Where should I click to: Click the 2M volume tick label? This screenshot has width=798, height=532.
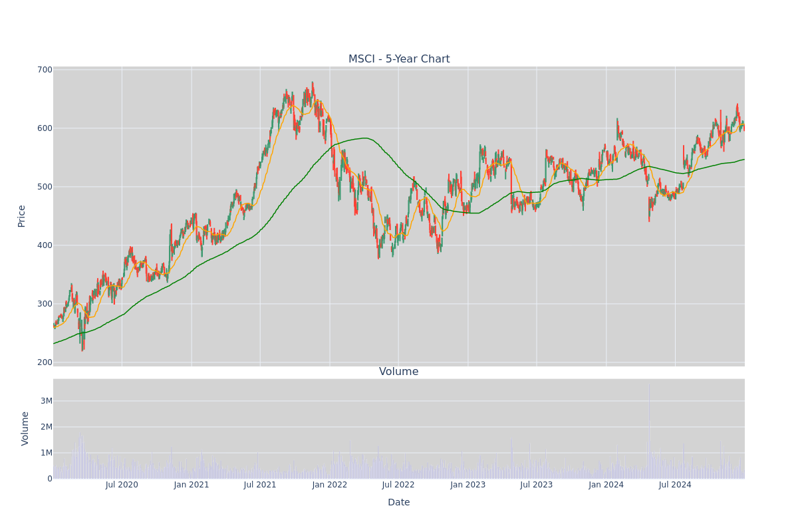[x=47, y=427]
